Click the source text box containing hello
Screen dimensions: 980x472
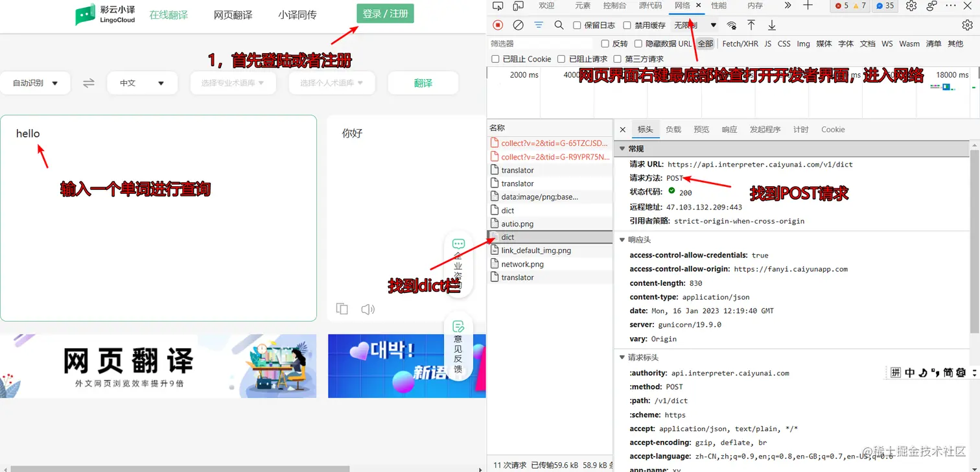158,218
